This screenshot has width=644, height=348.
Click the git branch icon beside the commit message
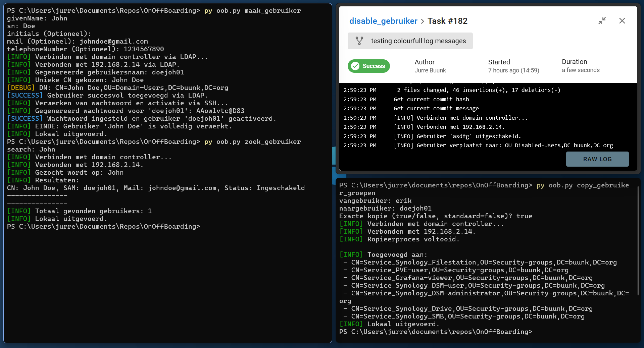359,41
